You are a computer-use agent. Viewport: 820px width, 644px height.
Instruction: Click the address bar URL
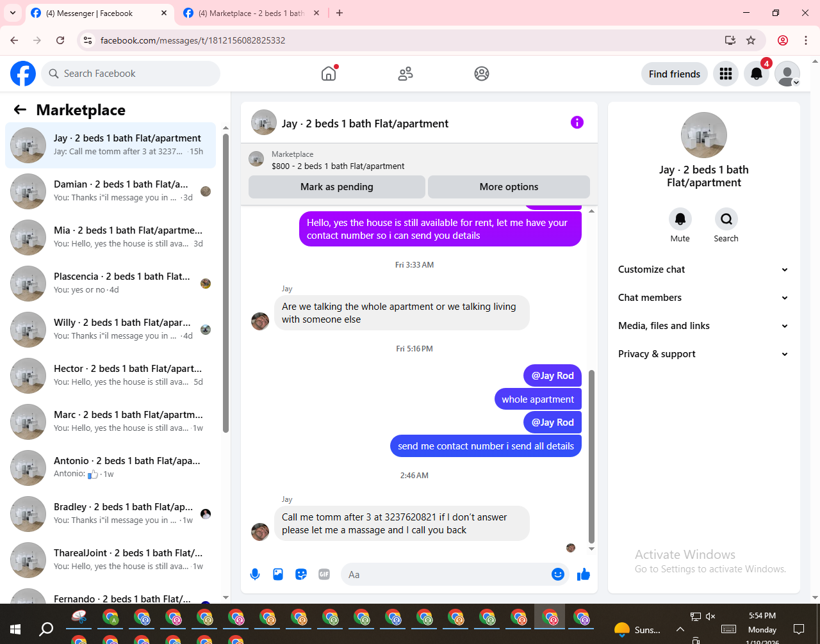click(x=193, y=40)
